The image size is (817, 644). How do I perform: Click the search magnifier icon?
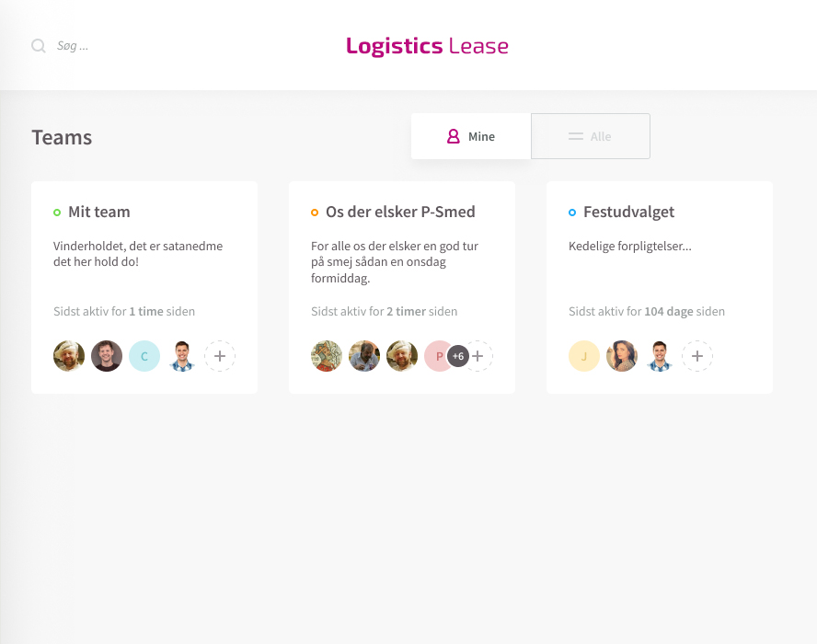point(39,46)
